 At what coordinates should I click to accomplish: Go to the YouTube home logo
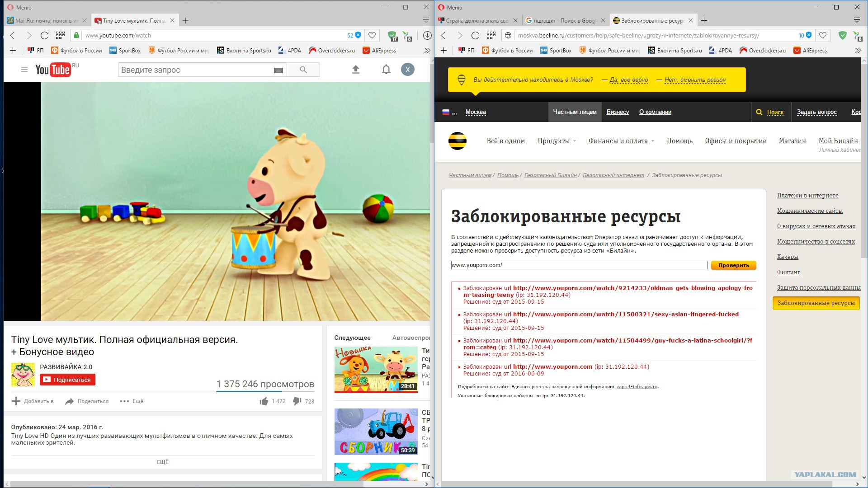coord(53,70)
